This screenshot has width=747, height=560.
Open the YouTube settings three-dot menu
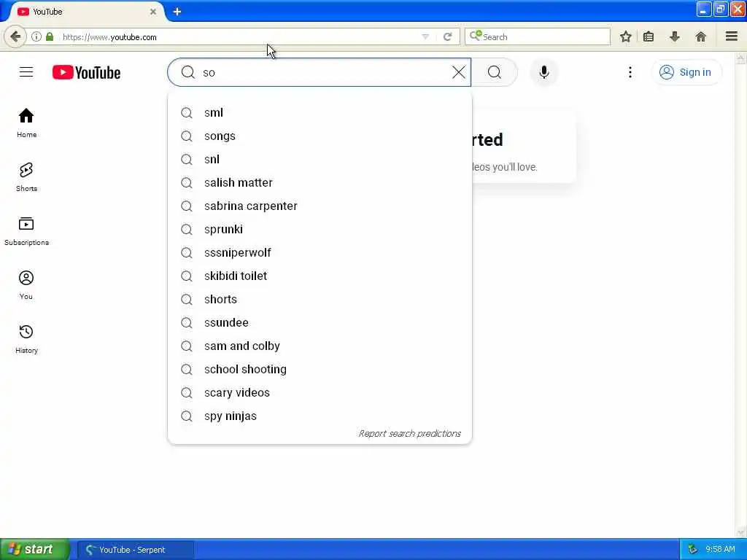[x=630, y=72]
